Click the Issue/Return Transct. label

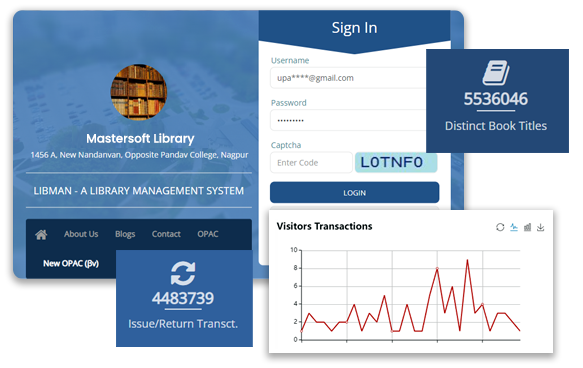coord(183,324)
